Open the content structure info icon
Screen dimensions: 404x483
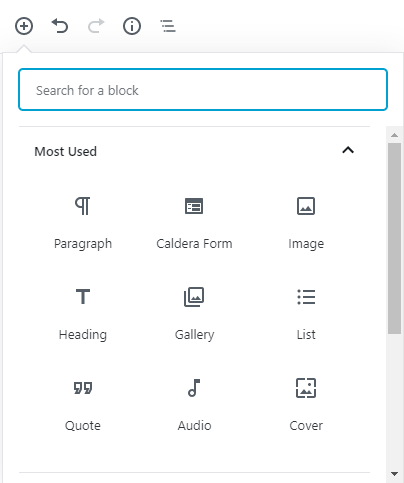coord(132,26)
